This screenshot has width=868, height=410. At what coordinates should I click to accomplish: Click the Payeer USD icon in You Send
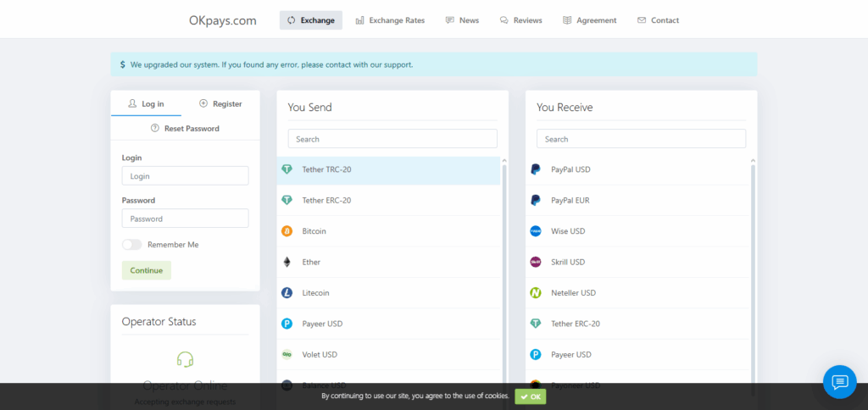coord(287,324)
